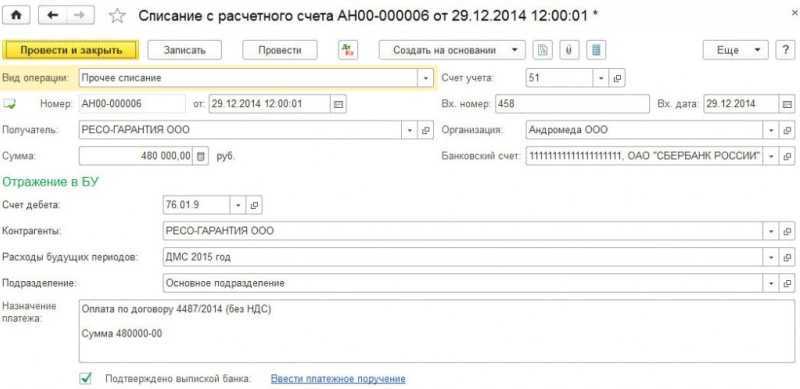Toggle Подтверждено выпиской банка checkbox
The height and width of the screenshot is (389, 800).
point(86,378)
